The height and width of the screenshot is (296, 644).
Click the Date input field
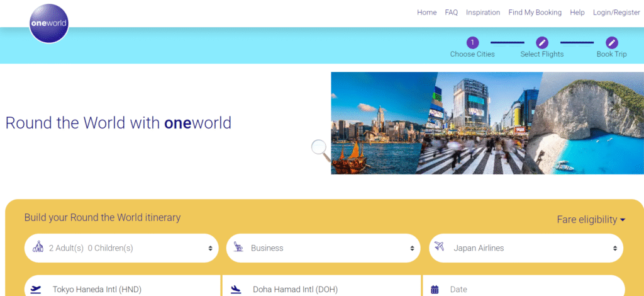point(524,287)
